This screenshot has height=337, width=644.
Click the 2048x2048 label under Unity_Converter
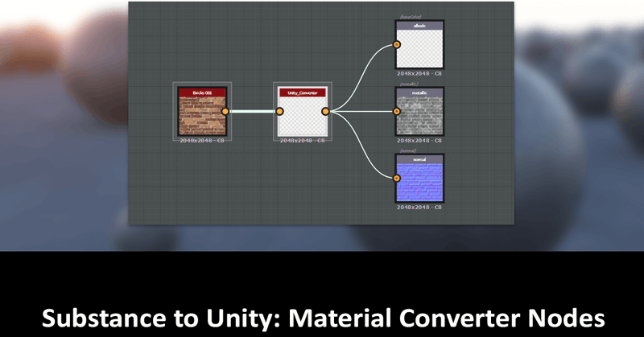pos(303,141)
